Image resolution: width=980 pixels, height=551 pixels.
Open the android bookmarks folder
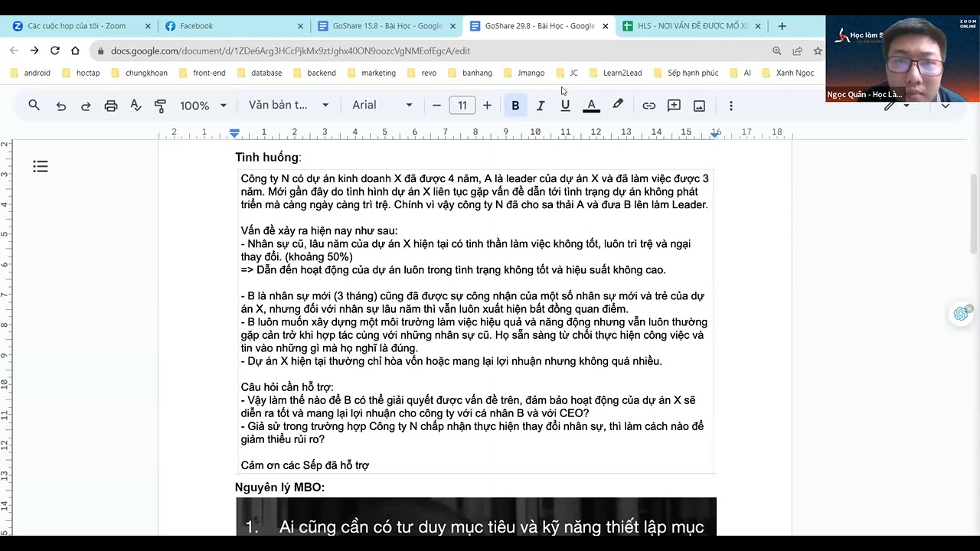[31, 73]
